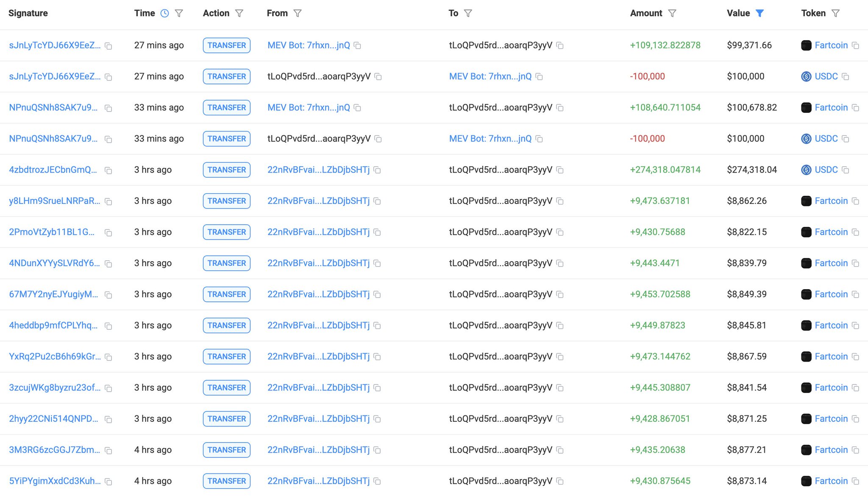
Task: Copy From address in 4NDunXYYySLVRdY6 row
Action: [377, 264]
